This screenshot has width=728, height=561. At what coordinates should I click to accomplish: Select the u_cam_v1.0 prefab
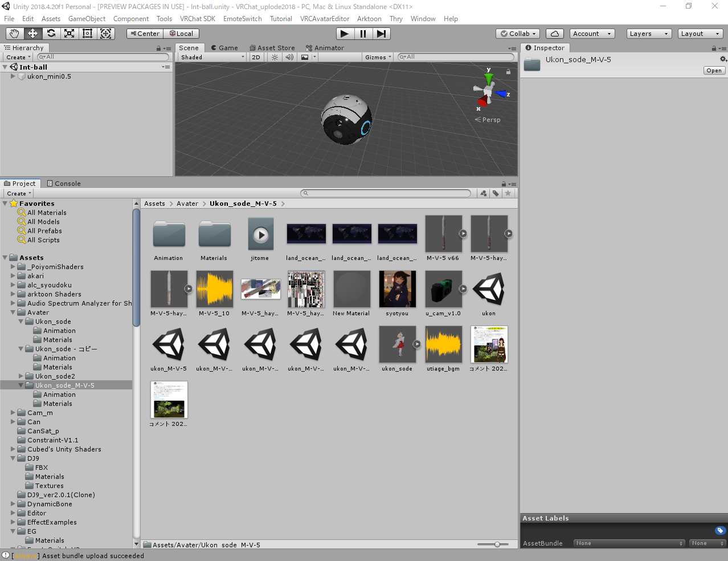[443, 294]
